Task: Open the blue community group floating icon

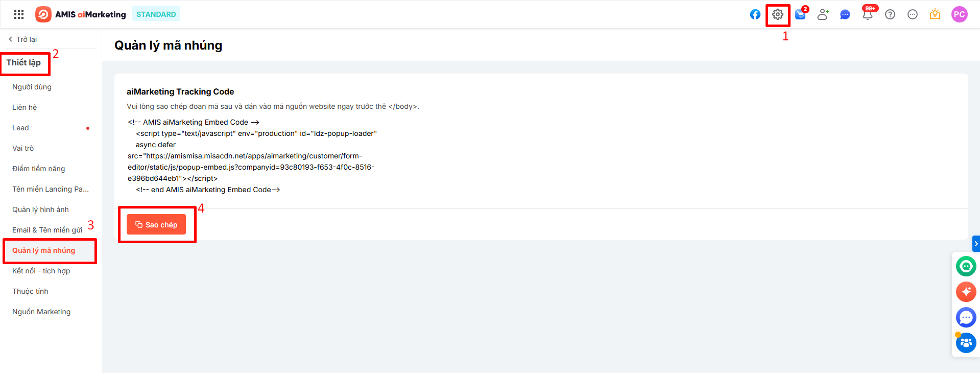Action: [966, 343]
